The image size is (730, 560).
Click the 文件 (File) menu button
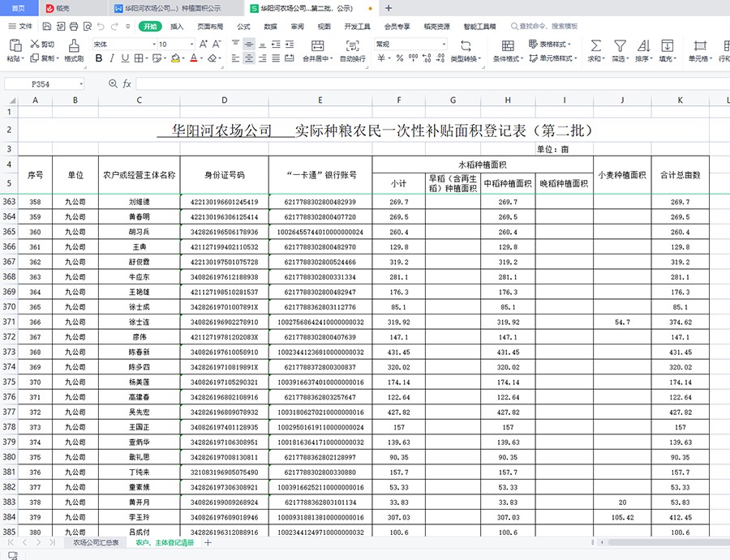20,26
